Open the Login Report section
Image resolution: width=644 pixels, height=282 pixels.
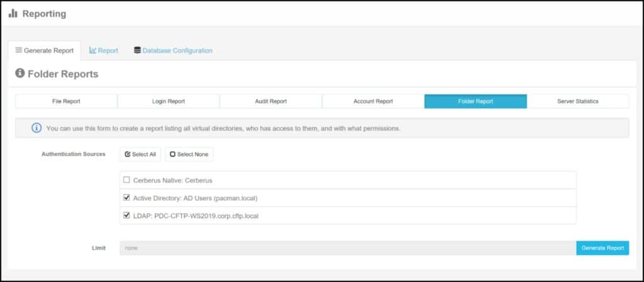(168, 101)
